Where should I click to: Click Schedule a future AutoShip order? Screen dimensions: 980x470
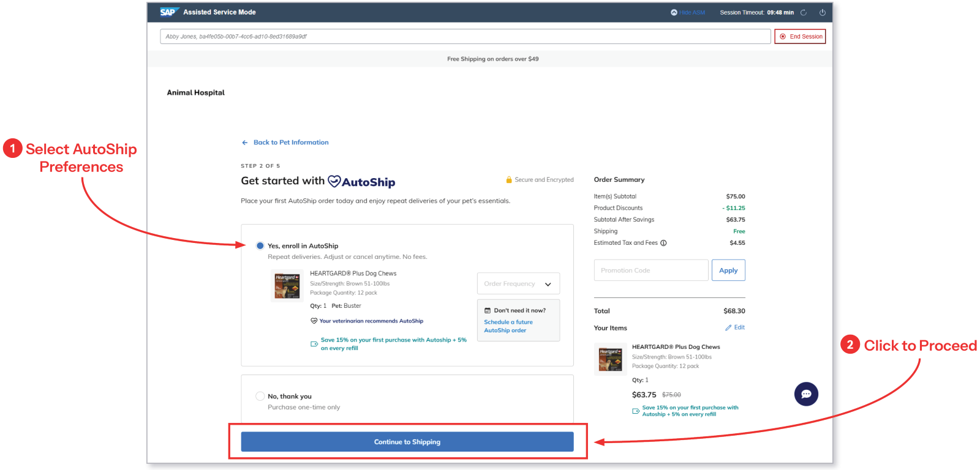[508, 326]
